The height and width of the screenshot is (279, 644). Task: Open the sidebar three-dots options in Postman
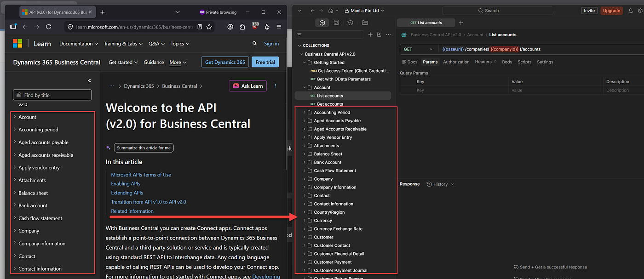[388, 34]
